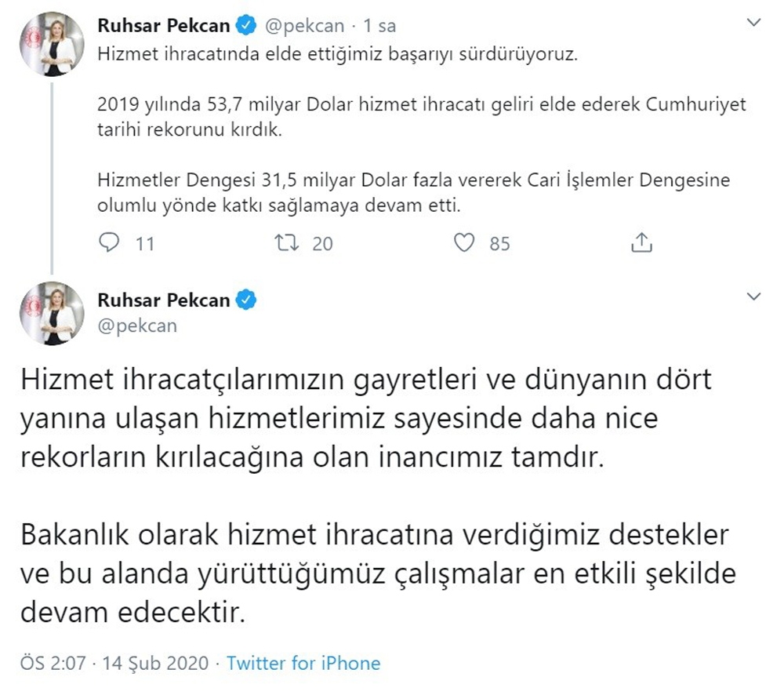
Task: Click the retweet count showing 20
Action: pos(321,244)
